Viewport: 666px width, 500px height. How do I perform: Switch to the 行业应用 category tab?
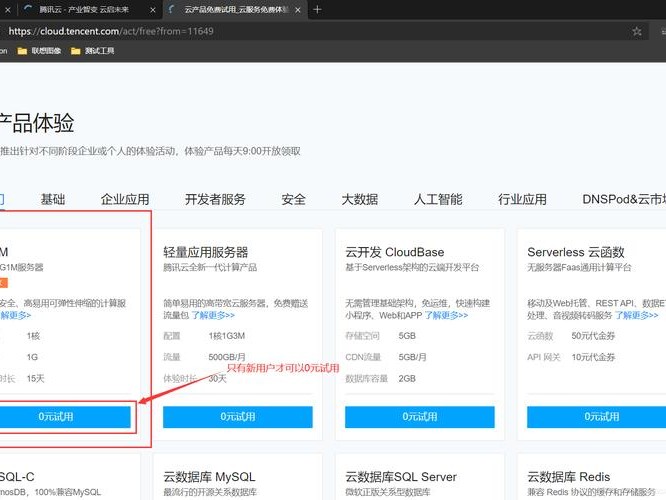pos(522,199)
